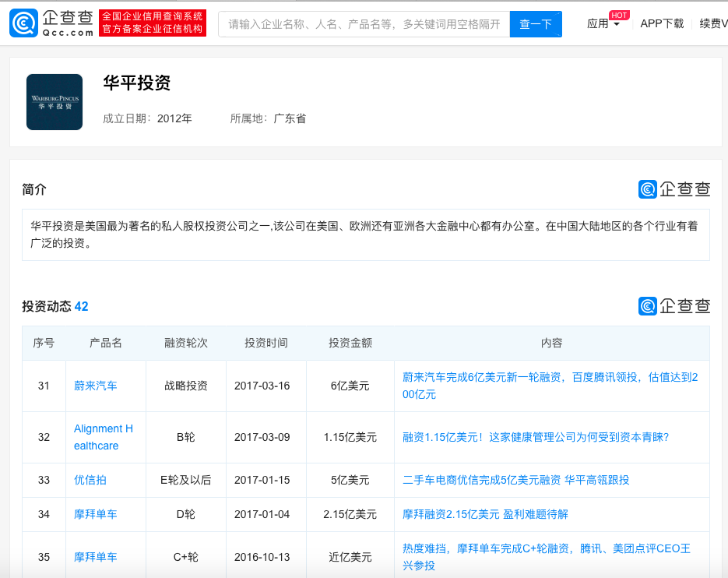Click the 近亿美元 amount cell
This screenshot has height=578, width=728.
[350, 557]
